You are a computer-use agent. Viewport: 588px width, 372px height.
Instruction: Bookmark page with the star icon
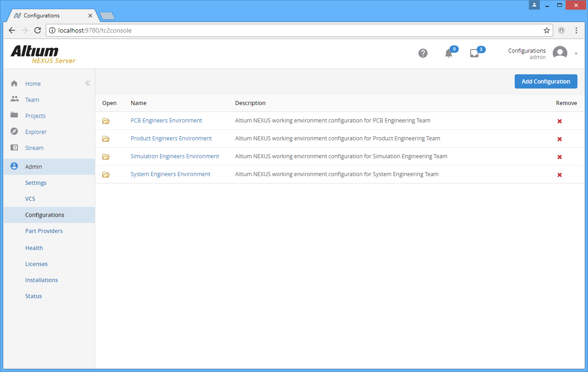click(x=546, y=30)
